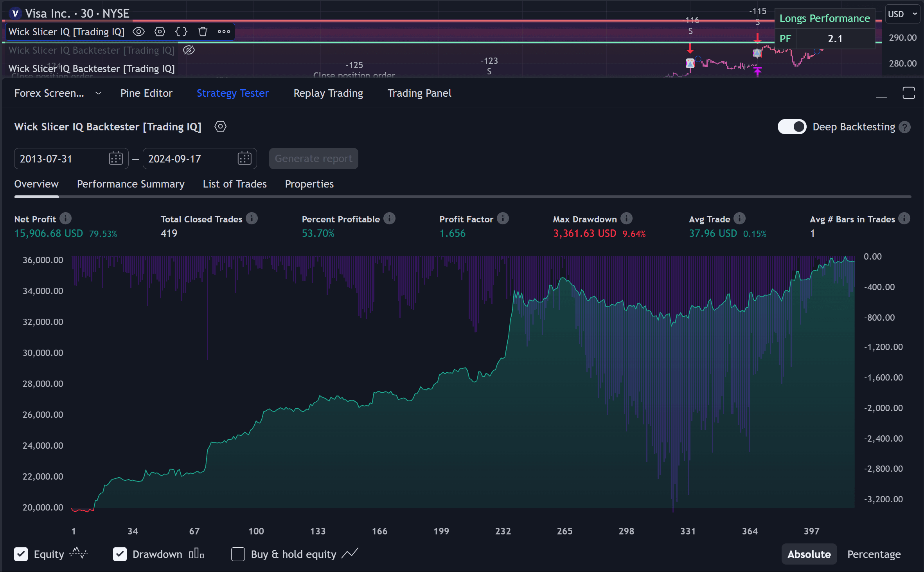This screenshot has width=924, height=572.
Task: Select the Overview tab
Action: click(x=36, y=184)
